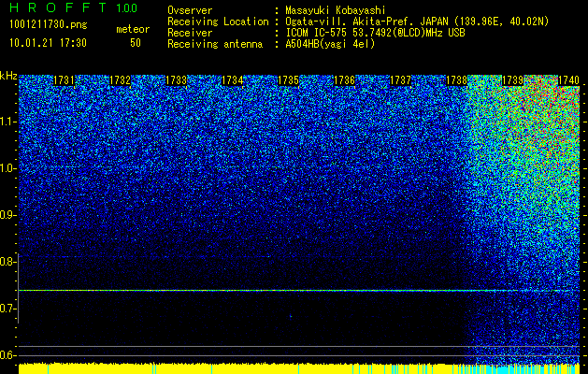
Task: Click the meteor label
Action: (x=133, y=29)
